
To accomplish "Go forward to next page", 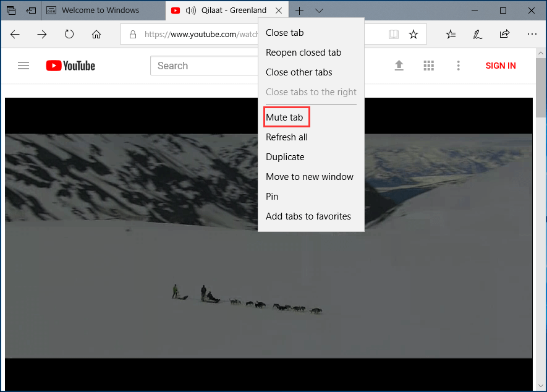I will tap(42, 34).
